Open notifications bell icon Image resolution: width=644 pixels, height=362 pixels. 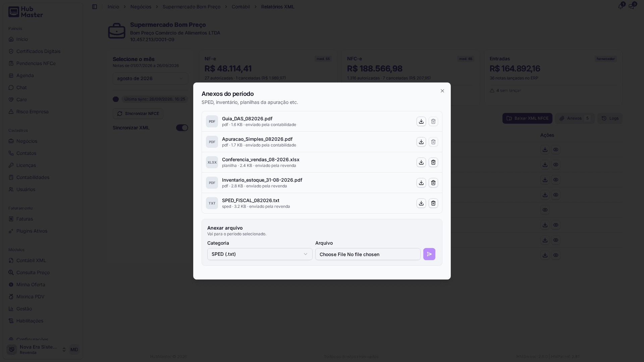point(621,6)
